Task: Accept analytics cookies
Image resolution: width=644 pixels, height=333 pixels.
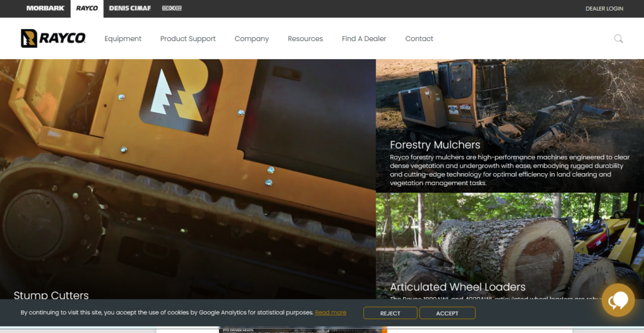Action: pyautogui.click(x=447, y=313)
